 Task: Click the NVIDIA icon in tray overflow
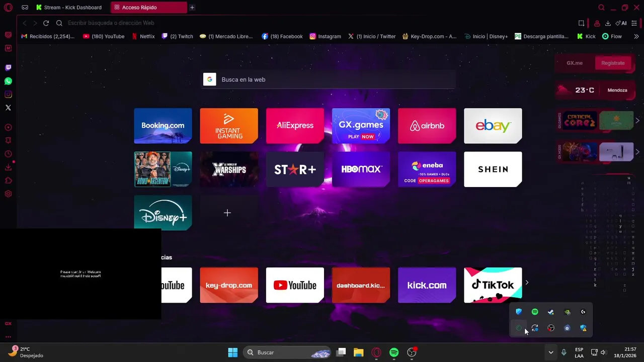(567, 312)
